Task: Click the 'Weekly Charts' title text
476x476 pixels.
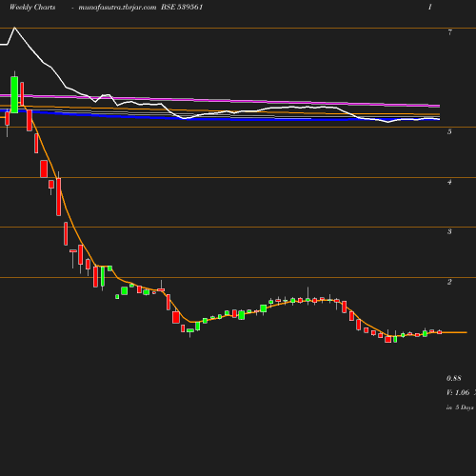Action: coord(32,8)
